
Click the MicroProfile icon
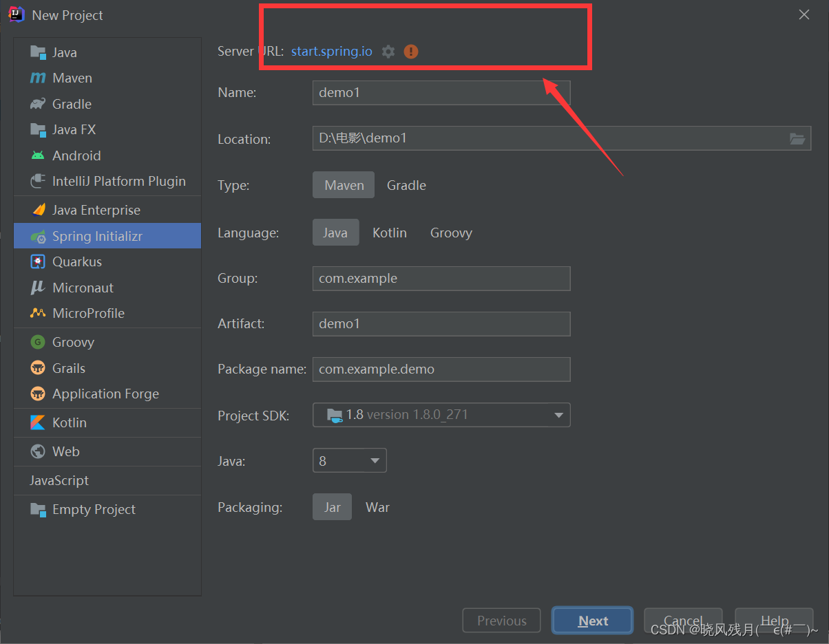tap(38, 313)
